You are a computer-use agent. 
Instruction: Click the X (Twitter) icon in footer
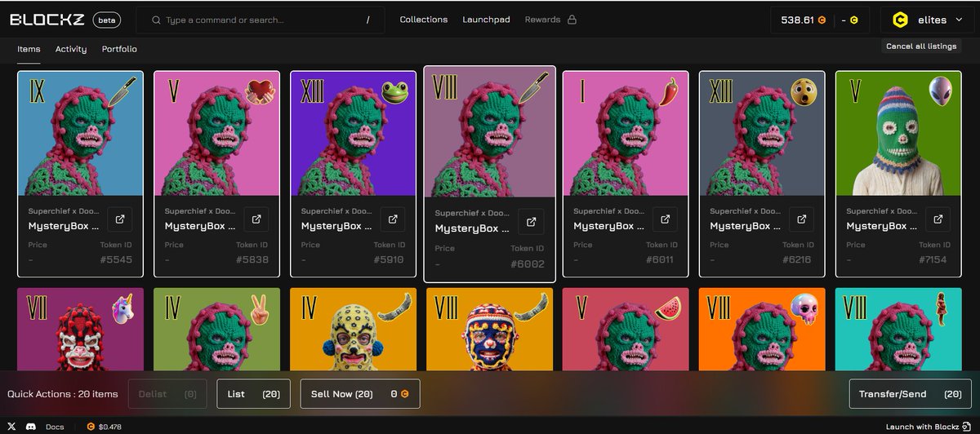pos(11,427)
